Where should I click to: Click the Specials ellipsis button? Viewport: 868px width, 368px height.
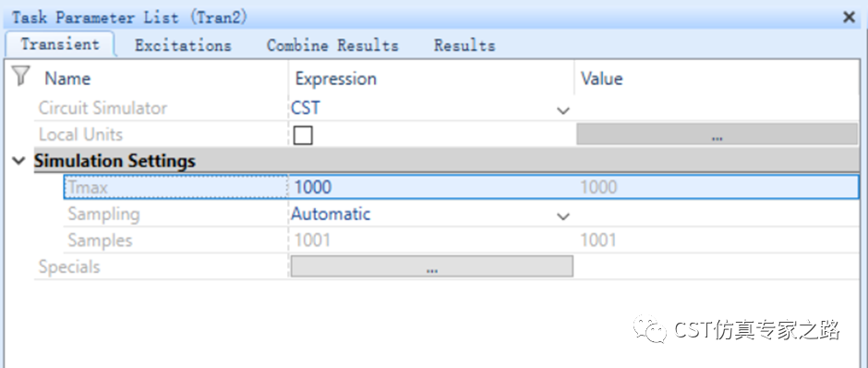pos(432,266)
